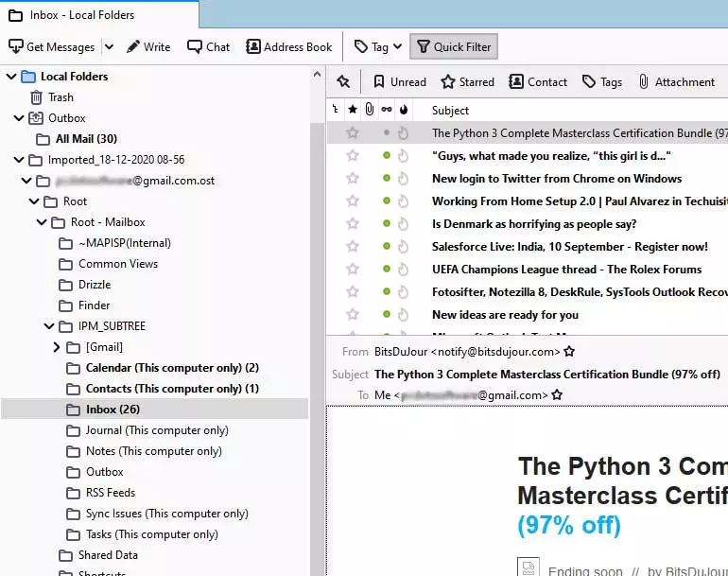Open the RSS Feeds folder
The height and width of the screenshot is (576, 728).
coord(111,493)
